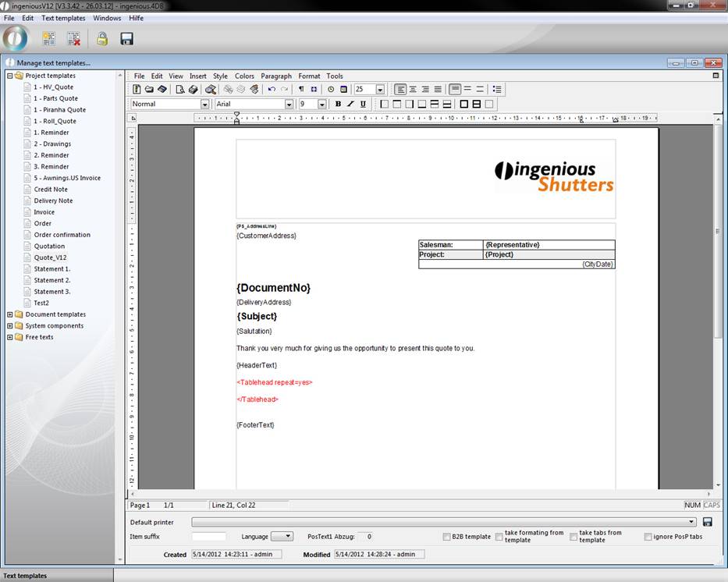Select the Order confirmation template
Viewport: 728px width, 582px height.
[x=62, y=235]
